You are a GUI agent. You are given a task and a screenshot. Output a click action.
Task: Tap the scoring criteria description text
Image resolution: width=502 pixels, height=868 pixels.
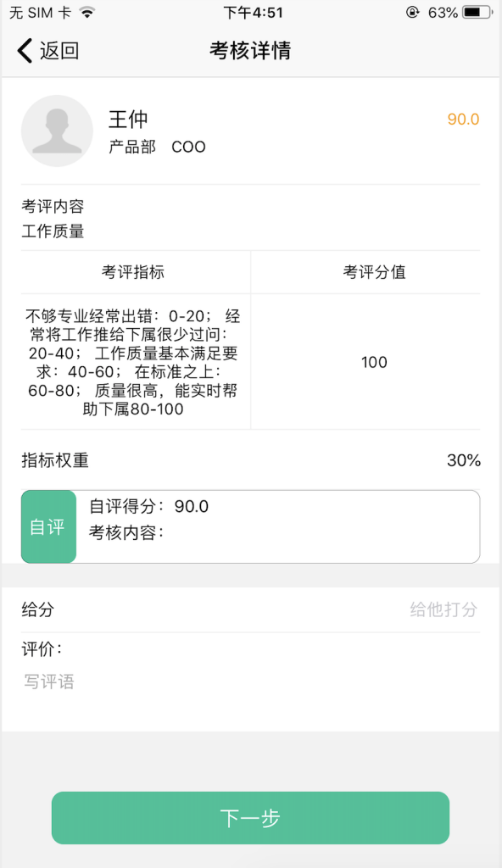coord(133,362)
